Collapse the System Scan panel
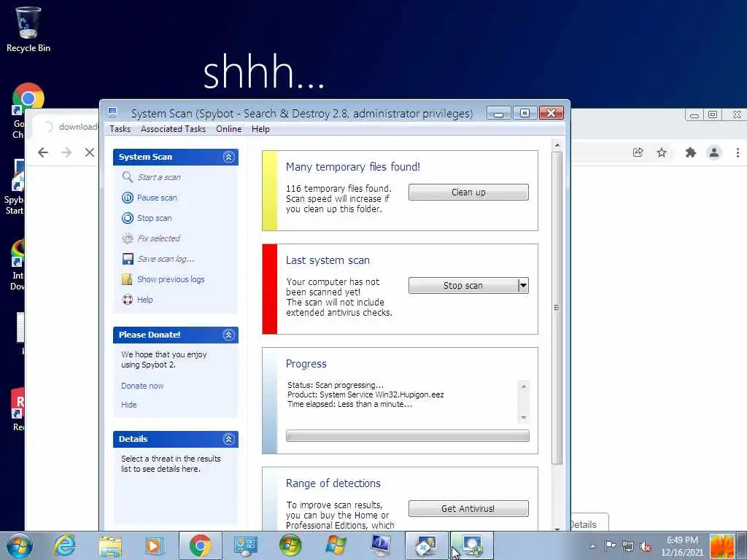Viewport: 747px width, 560px height. 228,157
